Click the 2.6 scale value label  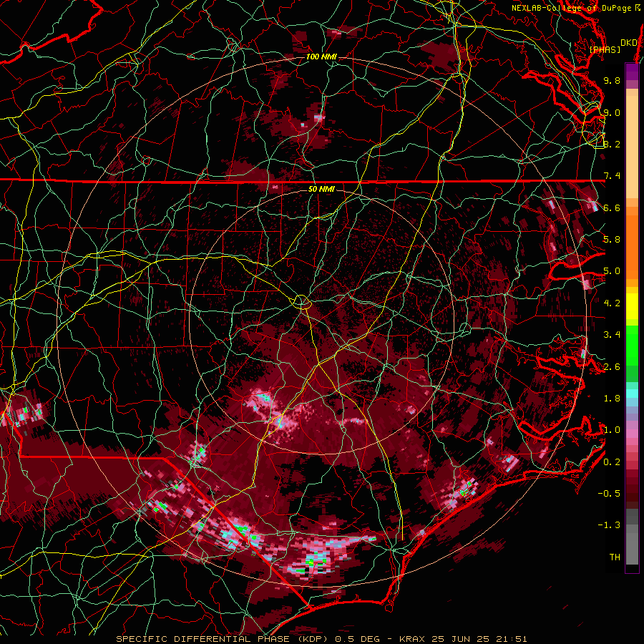coord(612,367)
